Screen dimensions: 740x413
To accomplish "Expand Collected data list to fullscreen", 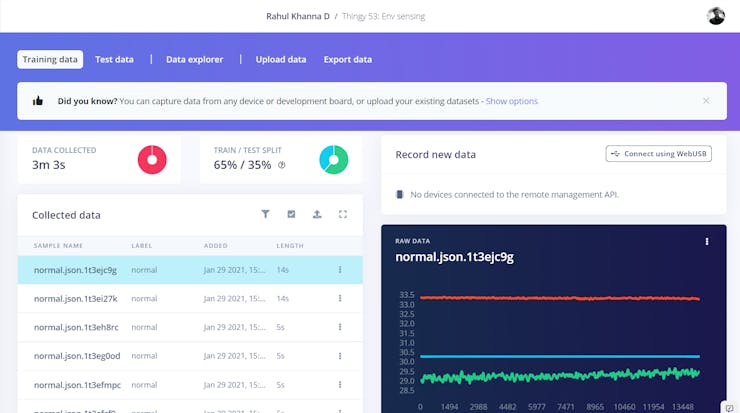I will pyautogui.click(x=343, y=214).
